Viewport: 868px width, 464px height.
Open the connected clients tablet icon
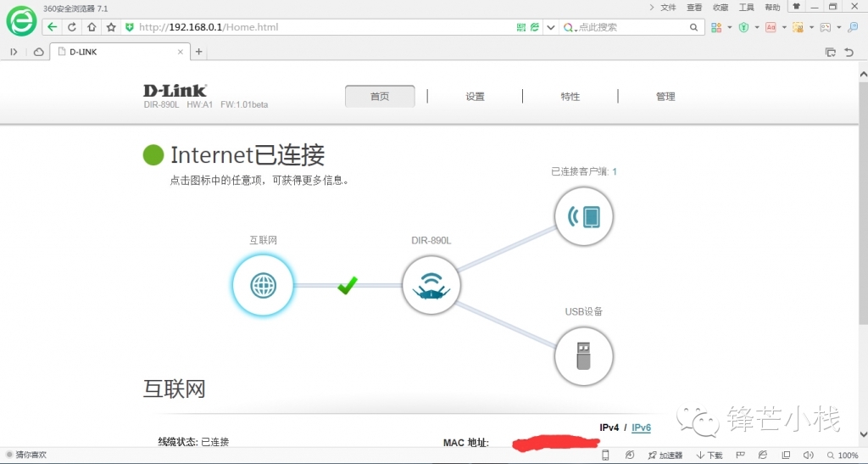(x=584, y=216)
